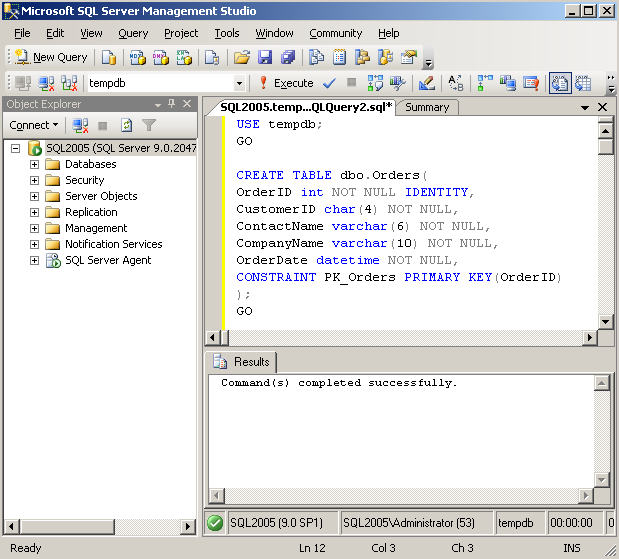Image resolution: width=619 pixels, height=559 pixels.
Task: Open the active files dropdown arrow beside Summary tab
Action: (585, 107)
